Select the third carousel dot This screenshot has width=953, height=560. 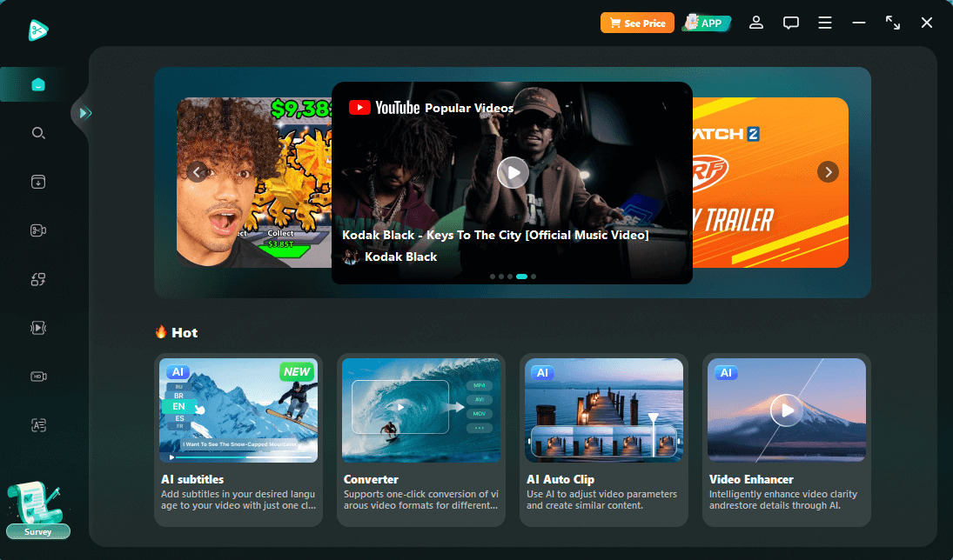tap(509, 277)
